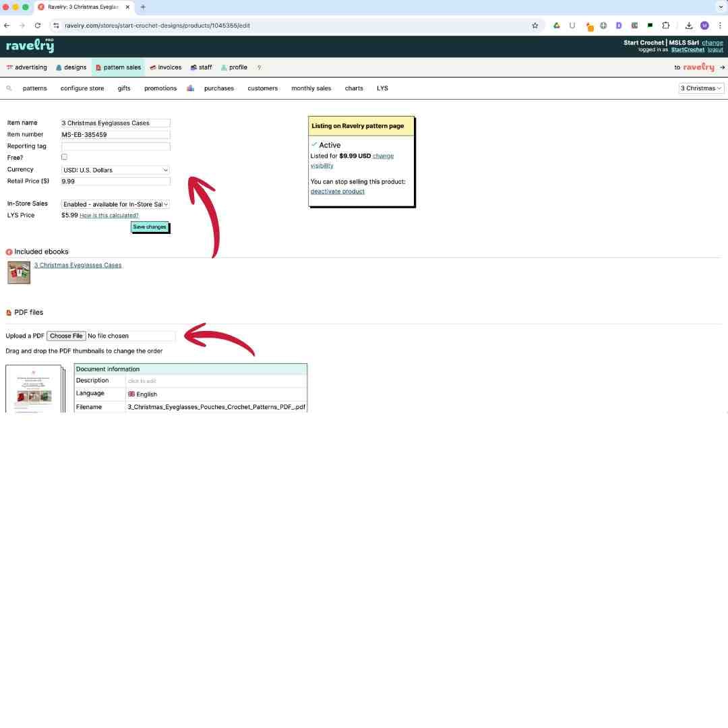
Task: Enable the Free? checkbox
Action: click(64, 156)
